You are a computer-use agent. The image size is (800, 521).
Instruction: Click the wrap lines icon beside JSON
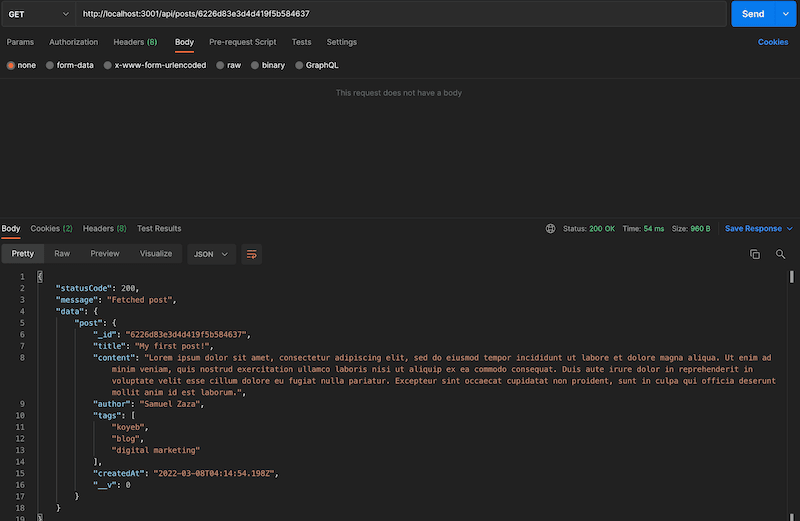coord(251,254)
